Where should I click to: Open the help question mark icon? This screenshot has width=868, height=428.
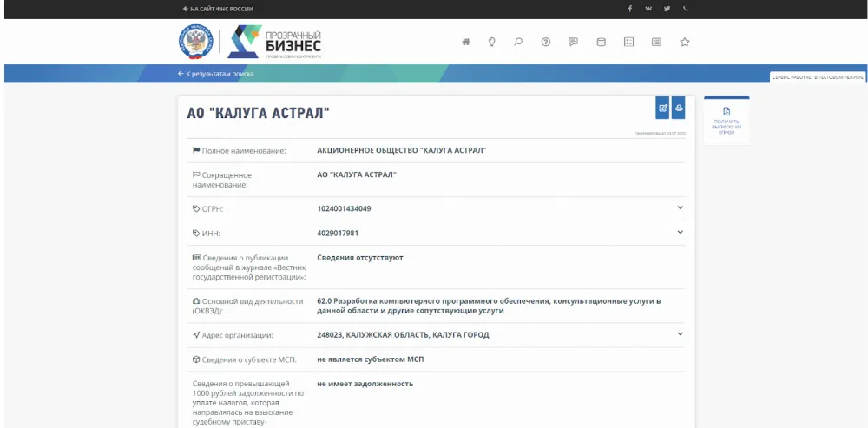546,42
